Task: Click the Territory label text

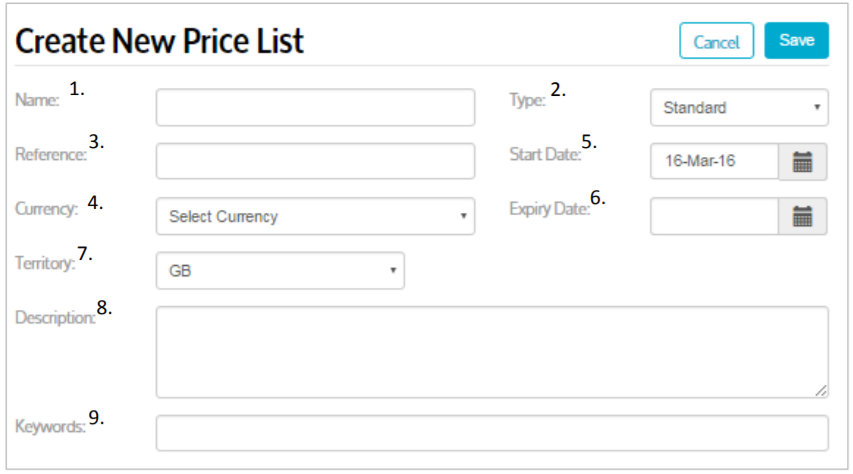Action: tap(45, 263)
